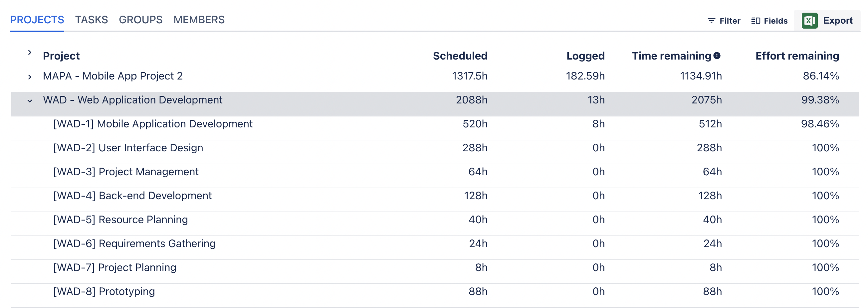This screenshot has width=868, height=308.
Task: Sort by the Scheduled column header
Action: click(x=460, y=56)
